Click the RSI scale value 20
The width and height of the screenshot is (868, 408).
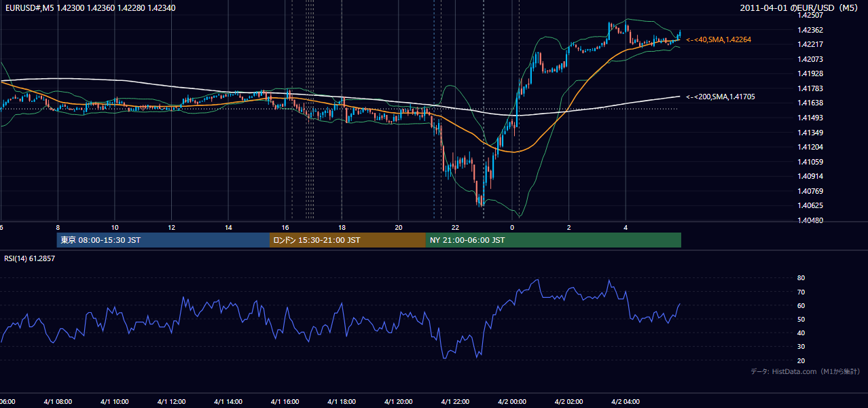[x=801, y=360]
